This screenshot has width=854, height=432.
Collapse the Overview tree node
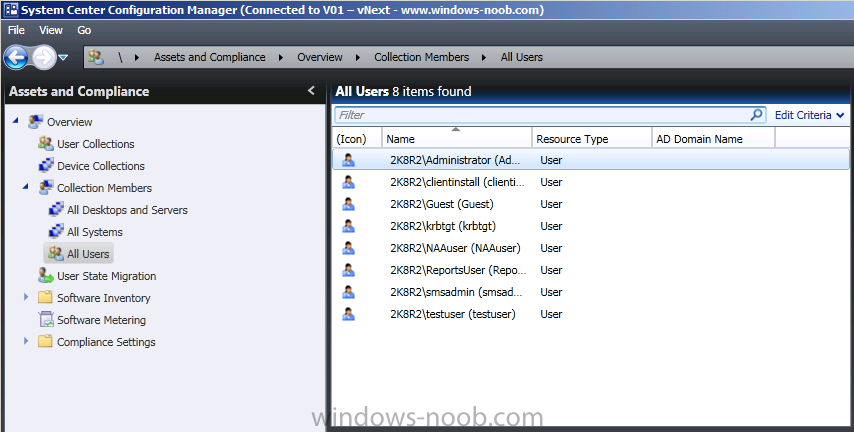pos(15,121)
